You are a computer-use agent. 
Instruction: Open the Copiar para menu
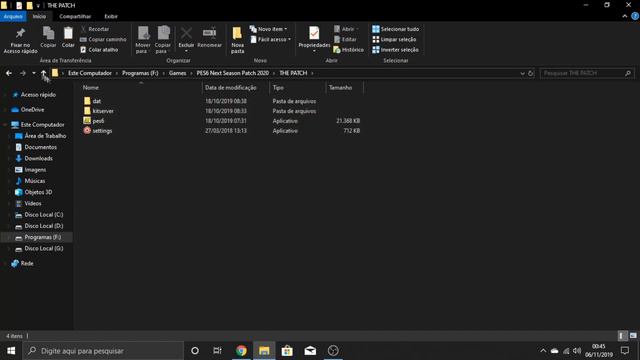(162, 40)
